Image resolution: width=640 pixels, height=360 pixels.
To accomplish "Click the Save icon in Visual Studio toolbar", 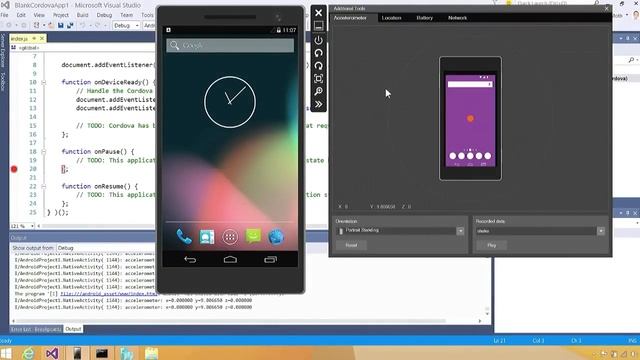I will tap(61, 25).
